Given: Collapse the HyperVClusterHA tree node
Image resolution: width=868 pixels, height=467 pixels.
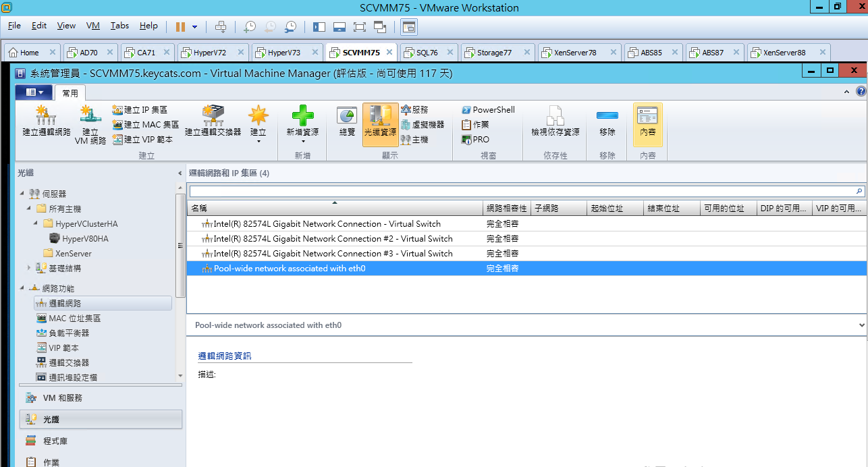Looking at the screenshot, I should pyautogui.click(x=36, y=223).
